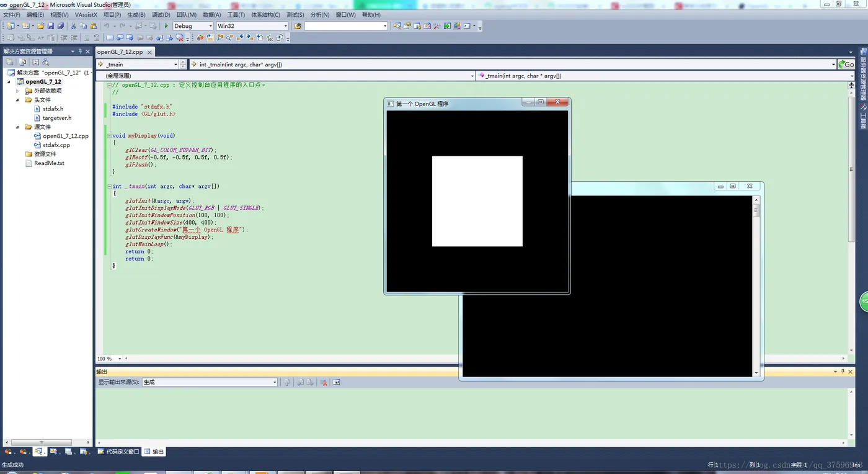Image resolution: width=868 pixels, height=474 pixels.
Task: Click the Find in Files icon
Action: 298,26
